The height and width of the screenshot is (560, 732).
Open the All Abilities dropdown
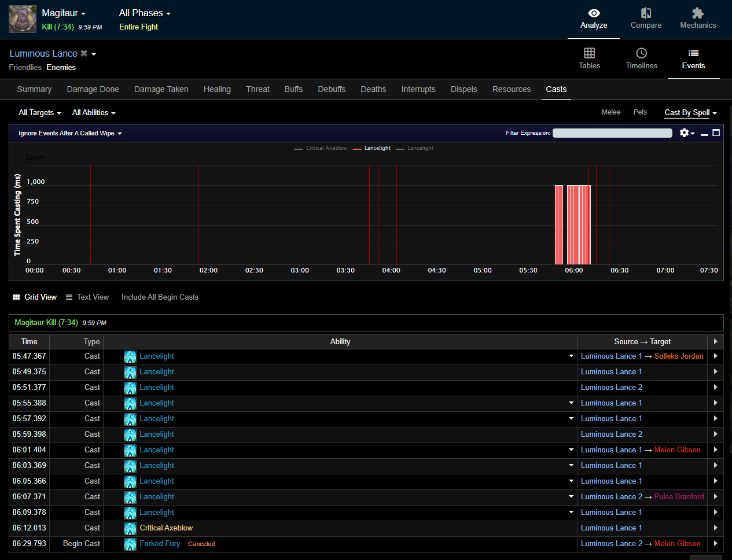[94, 113]
